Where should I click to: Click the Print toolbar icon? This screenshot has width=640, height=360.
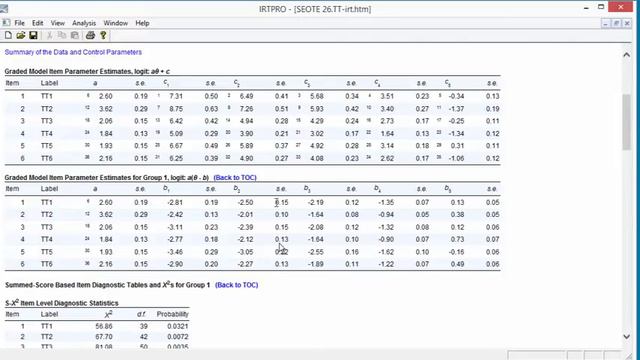90,36
